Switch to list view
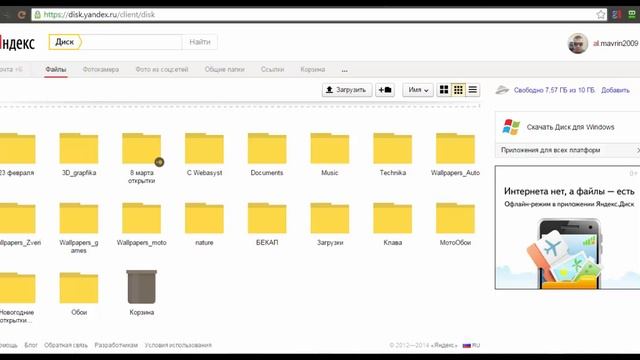 coord(473,90)
